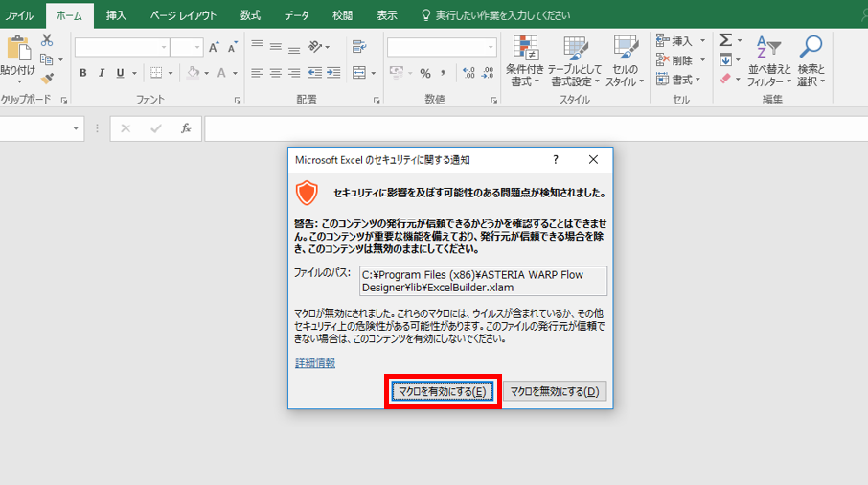
Task: Click Wrap Text icon
Action: (x=359, y=47)
